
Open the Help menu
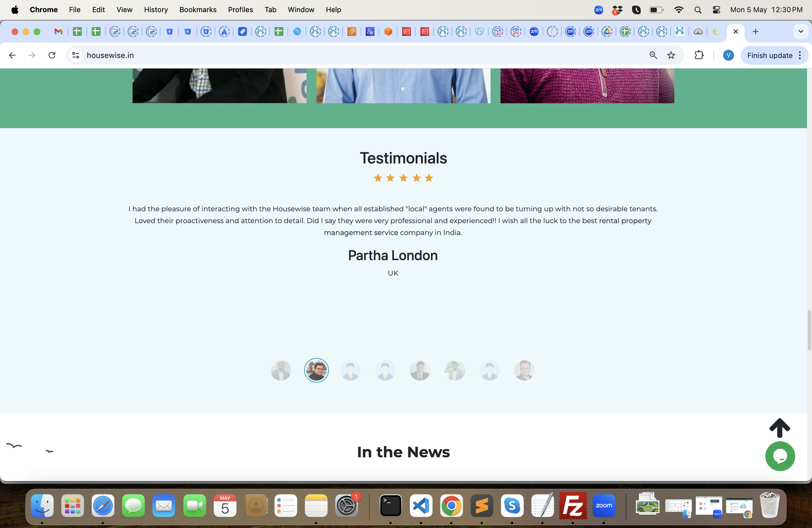(x=333, y=10)
